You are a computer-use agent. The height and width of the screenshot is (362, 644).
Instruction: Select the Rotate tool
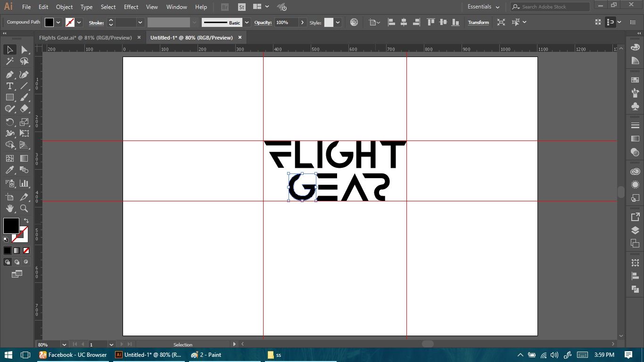(9, 122)
